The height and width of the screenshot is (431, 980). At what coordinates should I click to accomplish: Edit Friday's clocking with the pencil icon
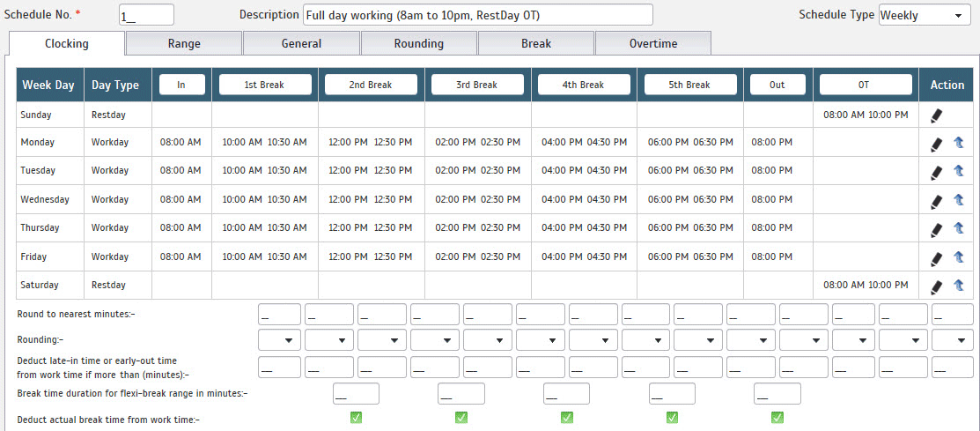pos(937,258)
